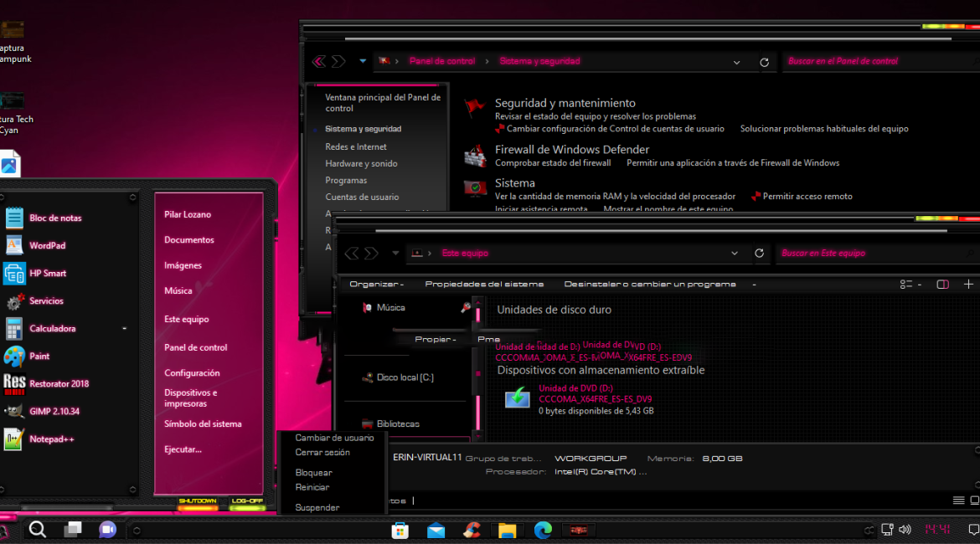Open the Organizar dropdown menu

pyautogui.click(x=376, y=285)
